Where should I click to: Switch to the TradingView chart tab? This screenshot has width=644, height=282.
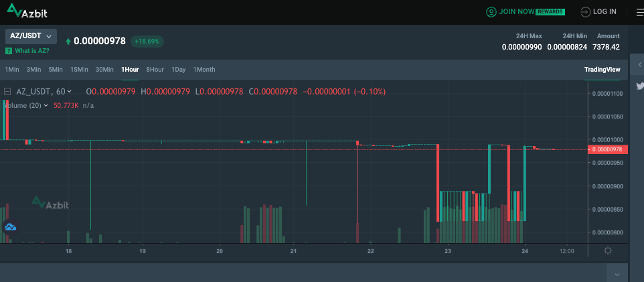[602, 70]
